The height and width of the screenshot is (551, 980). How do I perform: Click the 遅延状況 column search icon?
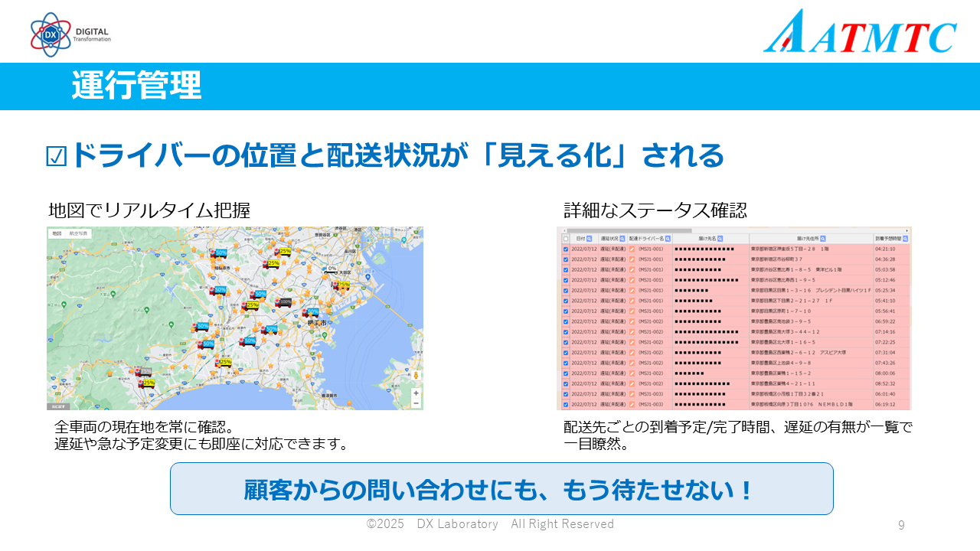tap(622, 239)
